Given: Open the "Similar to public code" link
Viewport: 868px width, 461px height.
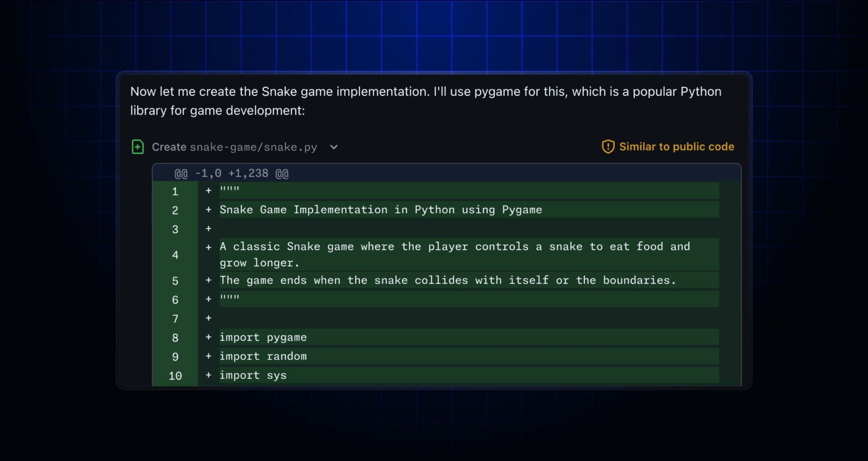Looking at the screenshot, I should 676,147.
